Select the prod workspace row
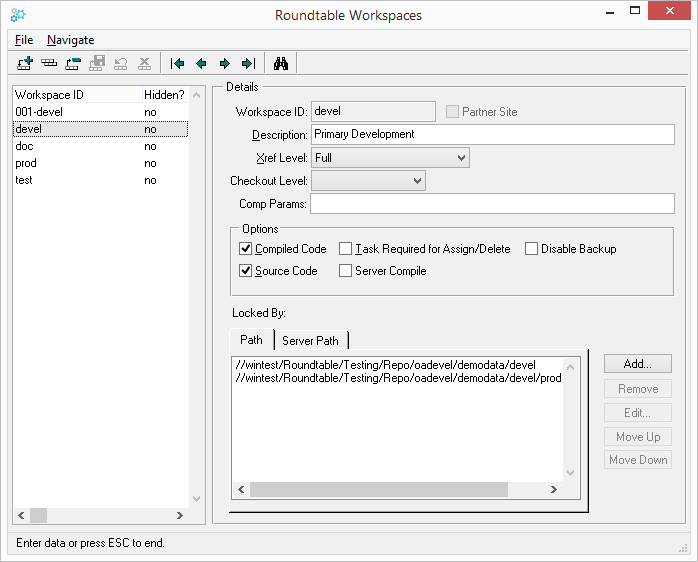Viewport: 698px width, 562px height. (101, 163)
